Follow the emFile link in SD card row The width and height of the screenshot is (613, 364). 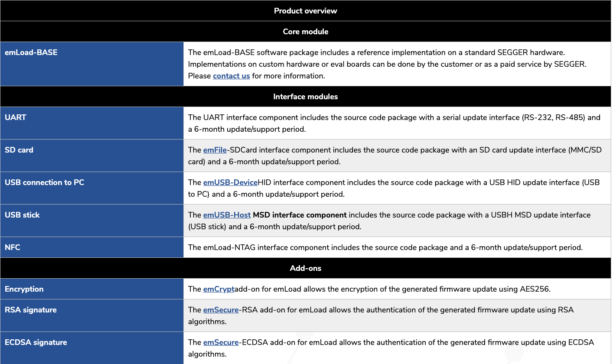click(x=215, y=150)
